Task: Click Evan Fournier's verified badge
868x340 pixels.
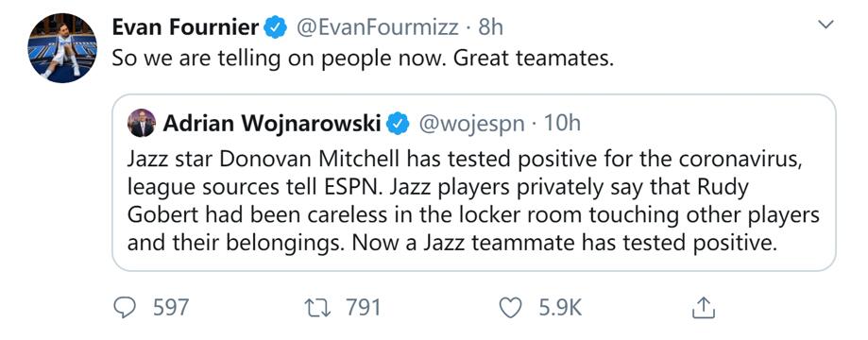Action: (275, 27)
